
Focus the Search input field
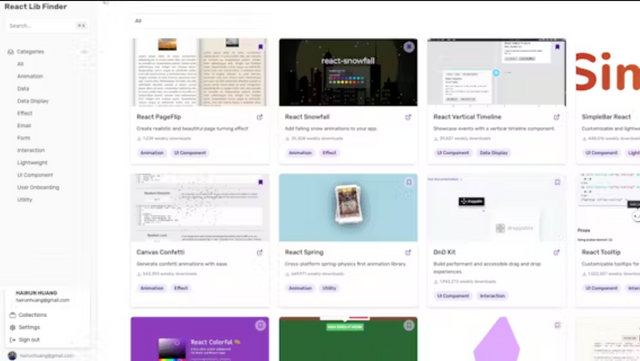[47, 26]
